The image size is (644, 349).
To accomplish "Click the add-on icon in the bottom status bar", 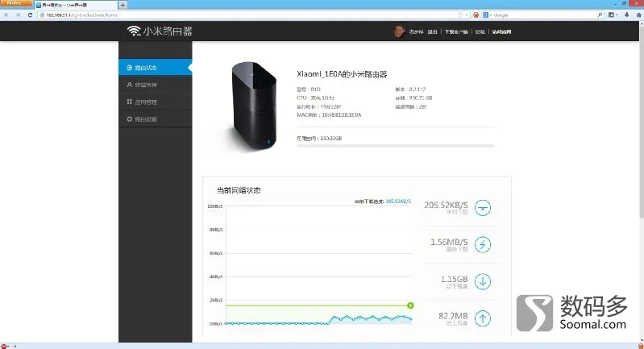I will click(4, 346).
